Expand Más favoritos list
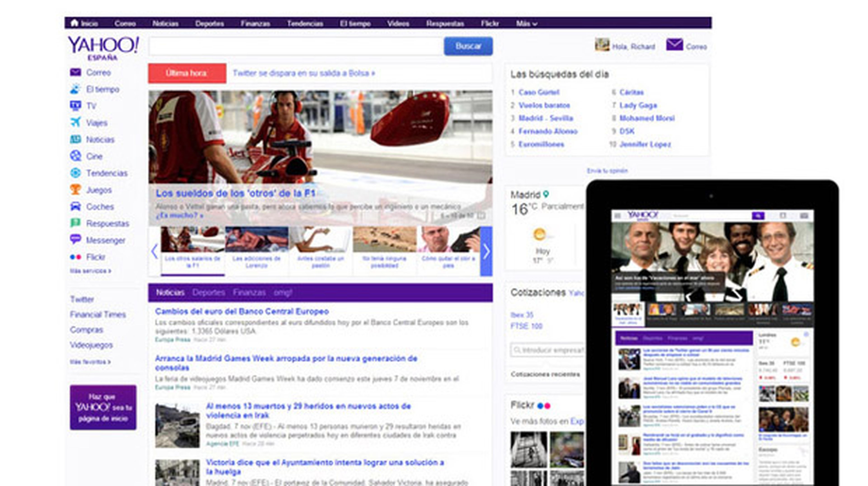868x486 pixels. pos(90,362)
